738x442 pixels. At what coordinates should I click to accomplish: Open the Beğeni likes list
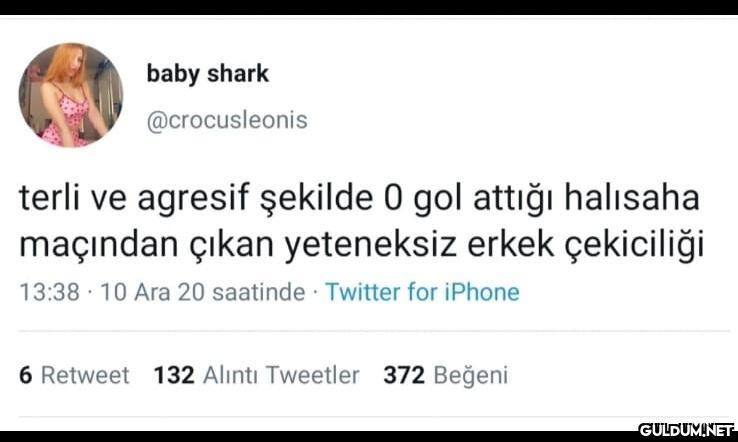(471, 376)
